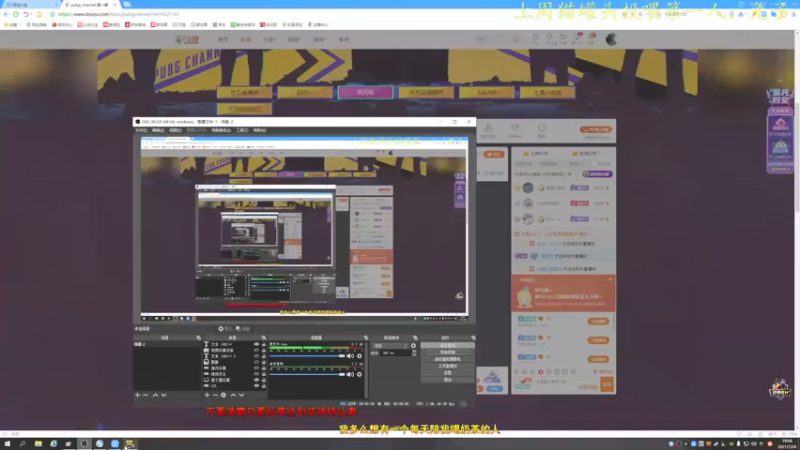Click OBS virtual camera button

coord(447,359)
